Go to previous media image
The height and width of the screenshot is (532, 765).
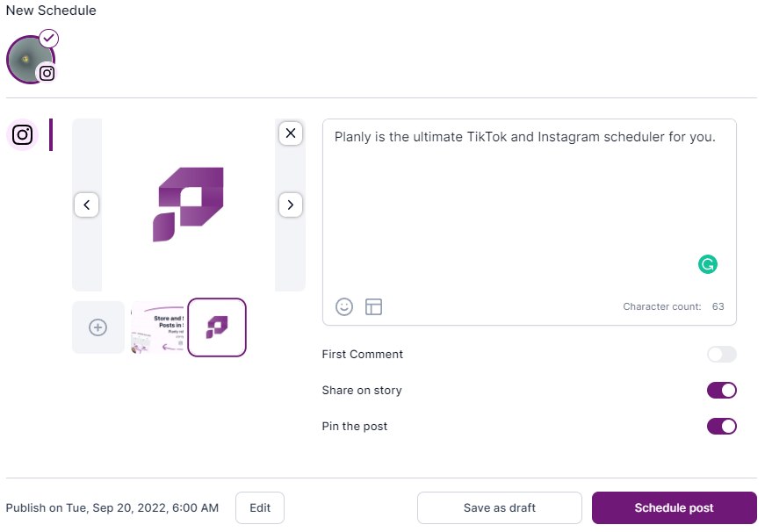click(86, 205)
